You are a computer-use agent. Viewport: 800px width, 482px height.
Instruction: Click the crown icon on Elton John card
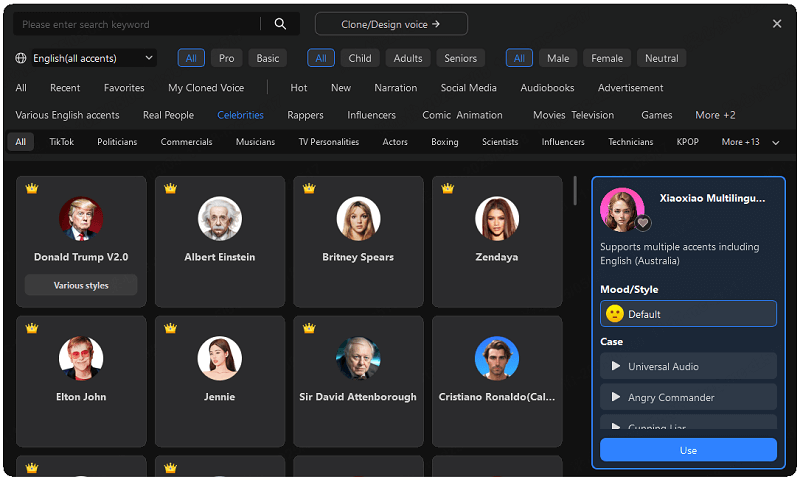point(32,328)
